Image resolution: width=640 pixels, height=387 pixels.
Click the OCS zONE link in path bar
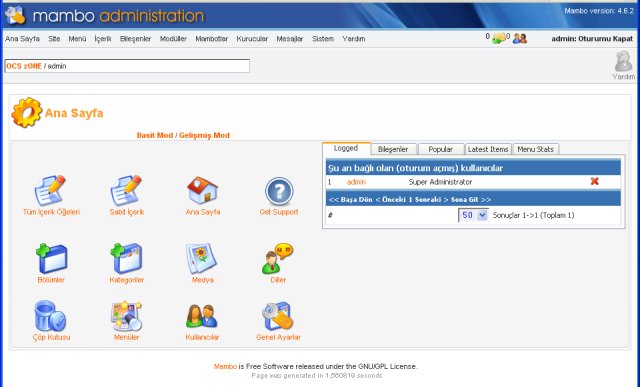24,66
